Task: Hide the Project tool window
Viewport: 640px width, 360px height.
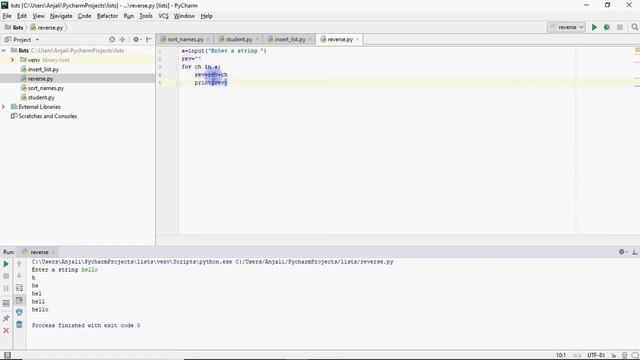Action: point(149,40)
